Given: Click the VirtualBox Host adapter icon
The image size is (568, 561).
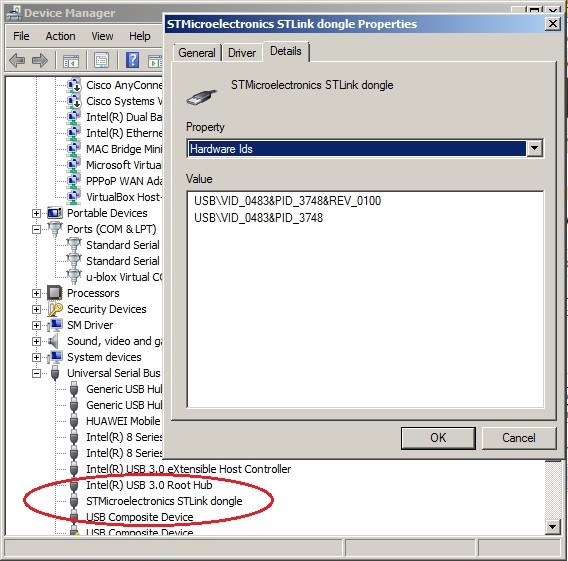Looking at the screenshot, I should coord(74,197).
